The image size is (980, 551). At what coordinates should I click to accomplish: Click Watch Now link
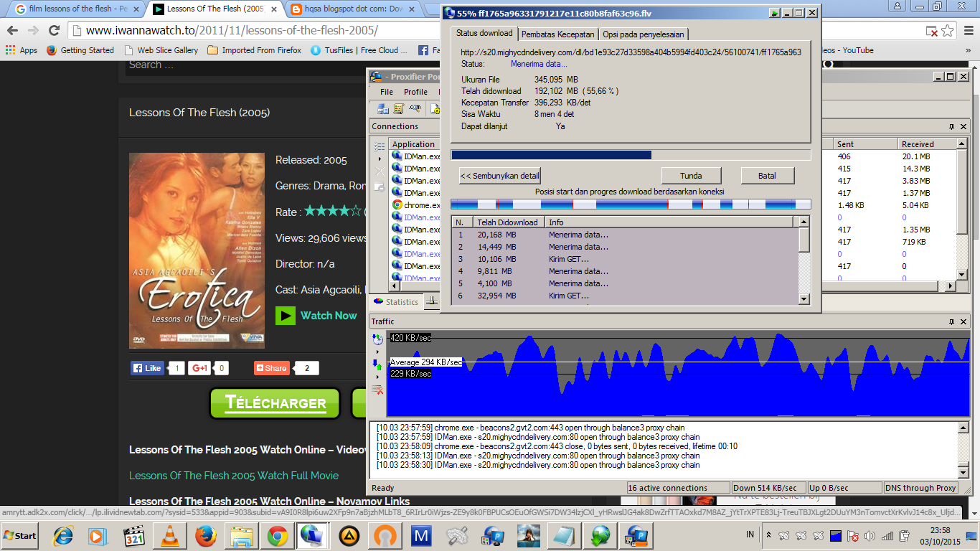[x=316, y=316]
